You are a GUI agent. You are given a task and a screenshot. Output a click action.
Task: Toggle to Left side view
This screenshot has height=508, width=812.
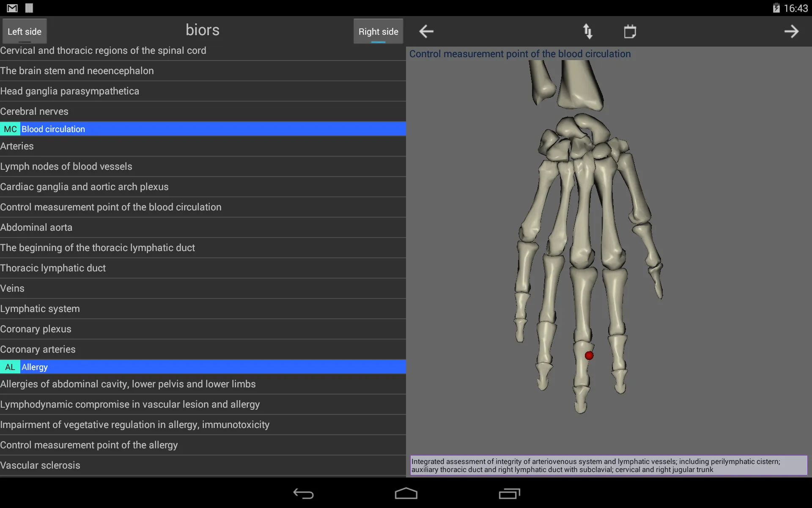tap(24, 31)
